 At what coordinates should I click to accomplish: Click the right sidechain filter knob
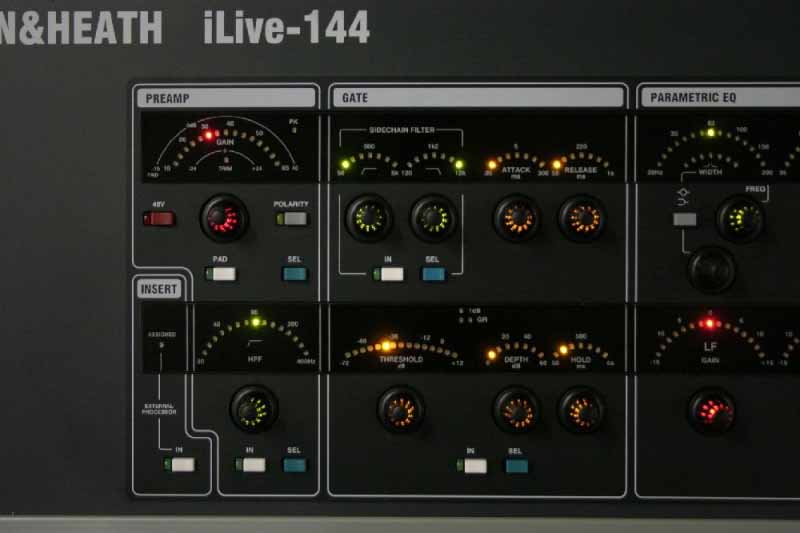(x=433, y=218)
